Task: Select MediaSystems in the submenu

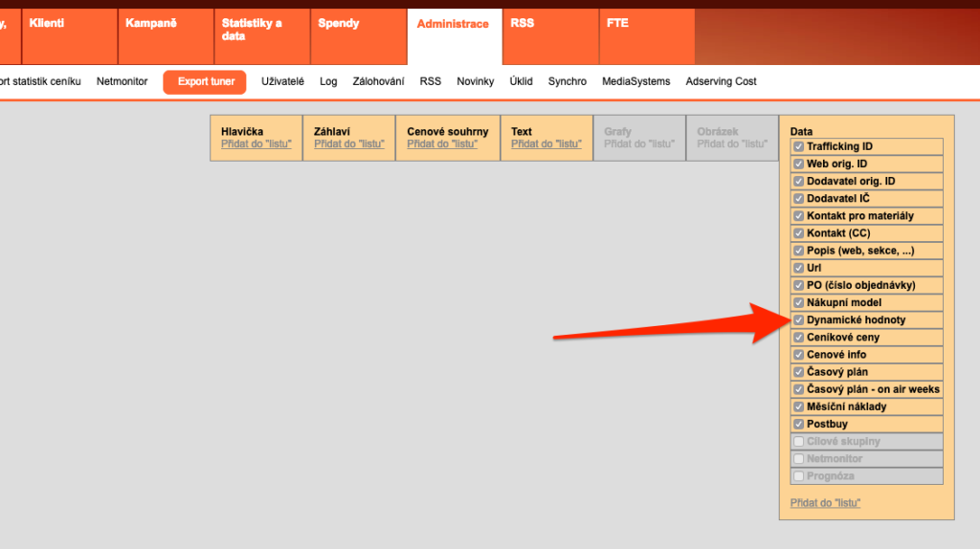Action: (x=635, y=82)
